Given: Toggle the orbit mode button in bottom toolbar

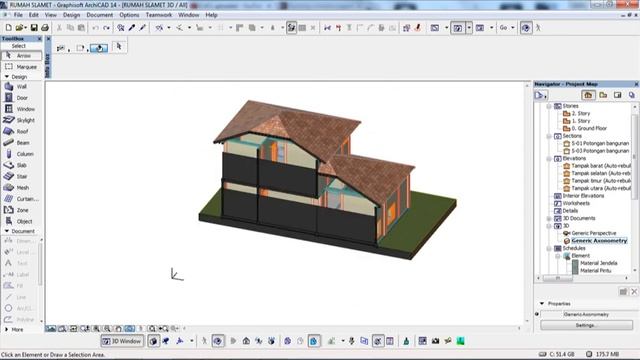Looking at the screenshot, I should [218, 341].
